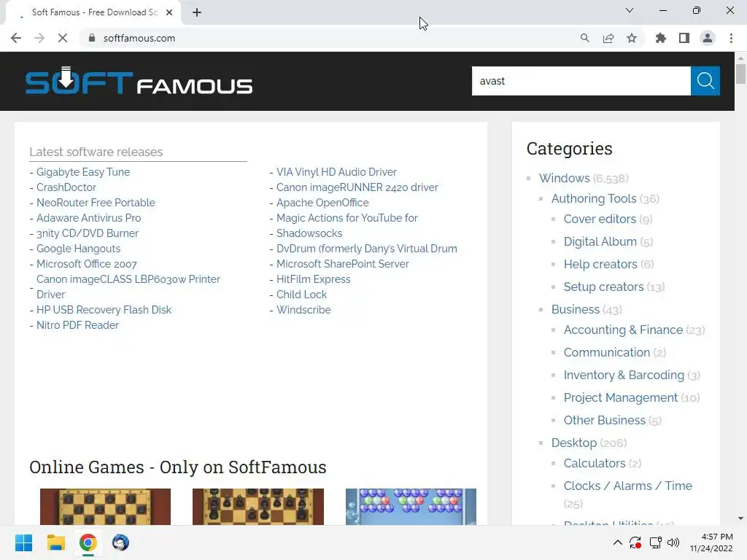Viewport: 747px width, 560px height.
Task: Open Canon imageCLASS LBP6030w Printer Driver link
Action: click(x=128, y=287)
